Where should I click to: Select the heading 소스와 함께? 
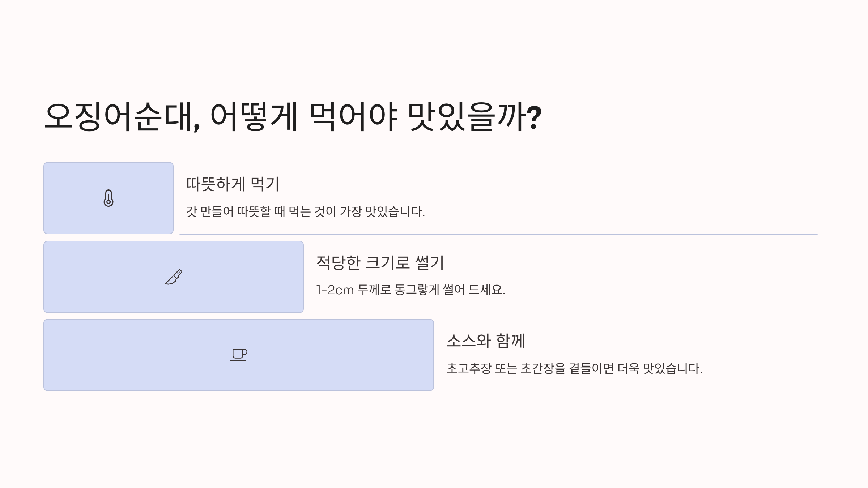486,341
